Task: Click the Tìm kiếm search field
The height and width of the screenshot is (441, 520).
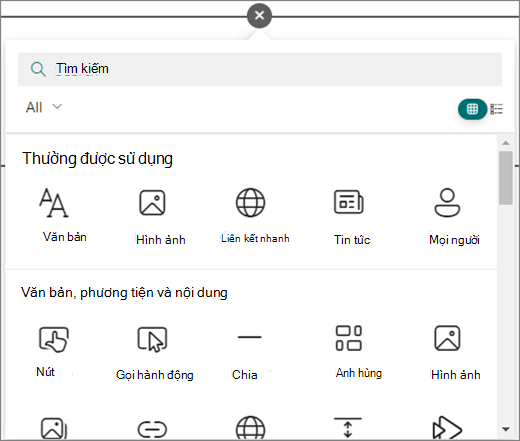Action: coord(260,69)
